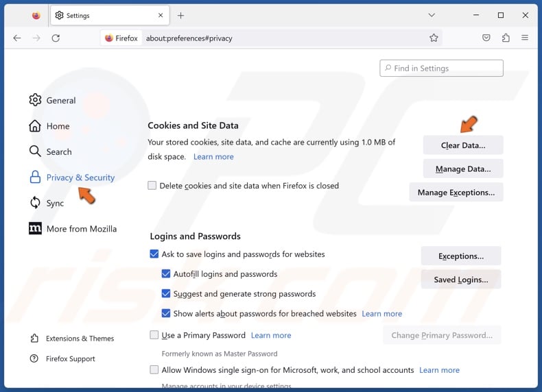Enable Use a Primary Password
This screenshot has height=392, width=542.
tap(154, 335)
